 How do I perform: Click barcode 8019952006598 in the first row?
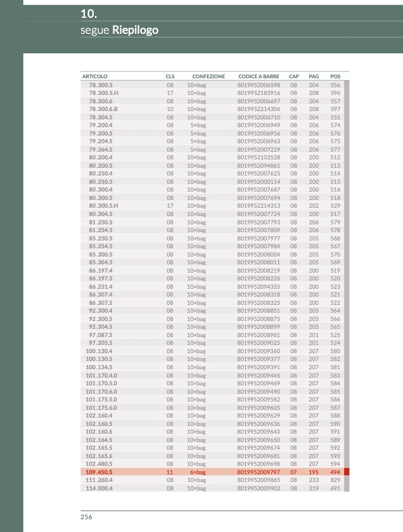pos(259,85)
